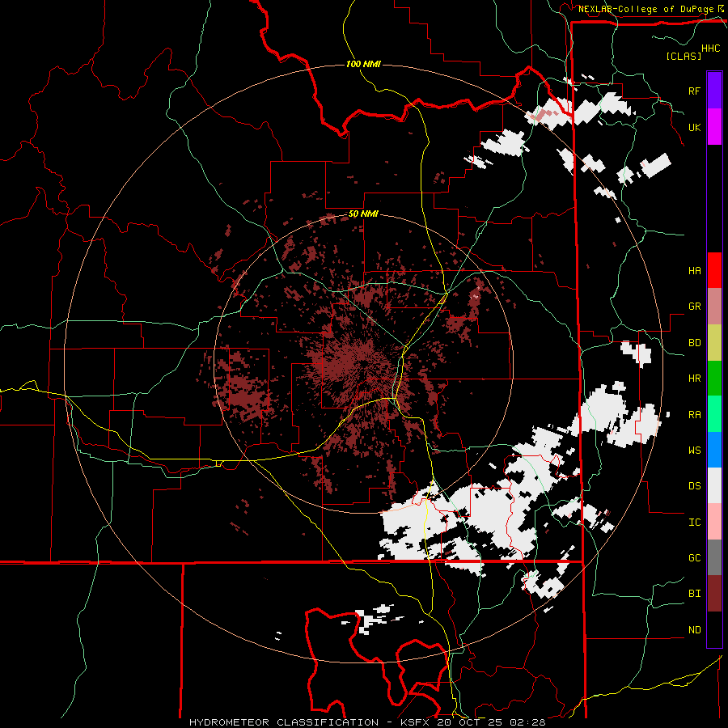Click the DS legend label
This screenshot has width=728, height=728.
coord(694,486)
